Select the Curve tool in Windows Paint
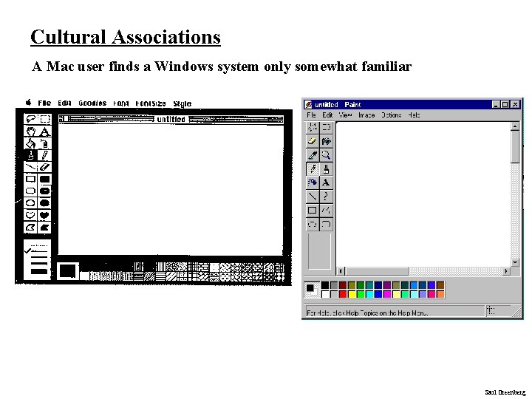Viewport: 532px width, 399px height. (326, 197)
